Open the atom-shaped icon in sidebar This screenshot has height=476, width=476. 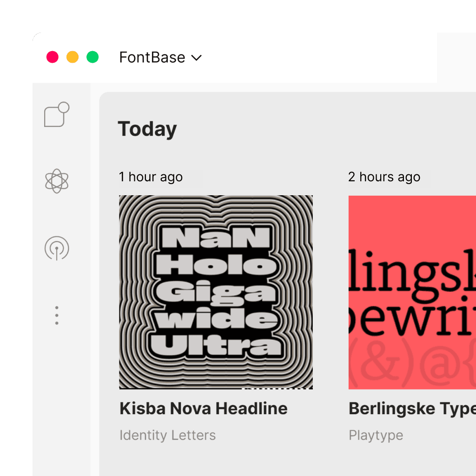[57, 181]
